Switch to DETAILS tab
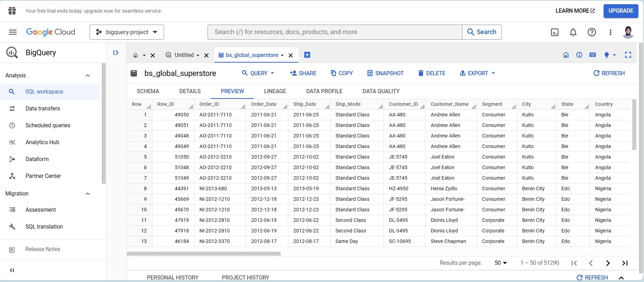The height and width of the screenshot is (282, 644). pos(190,91)
